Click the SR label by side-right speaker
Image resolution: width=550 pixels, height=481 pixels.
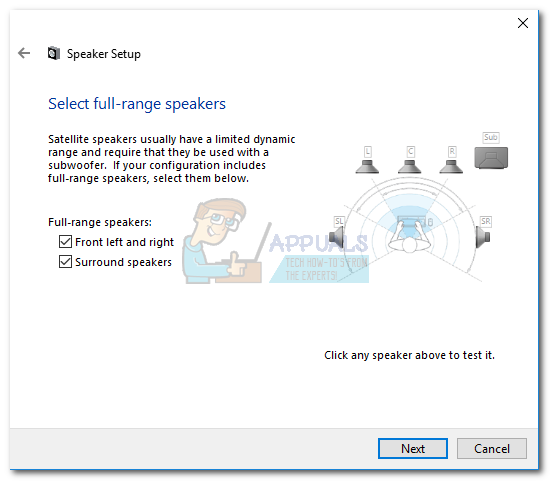tap(486, 221)
